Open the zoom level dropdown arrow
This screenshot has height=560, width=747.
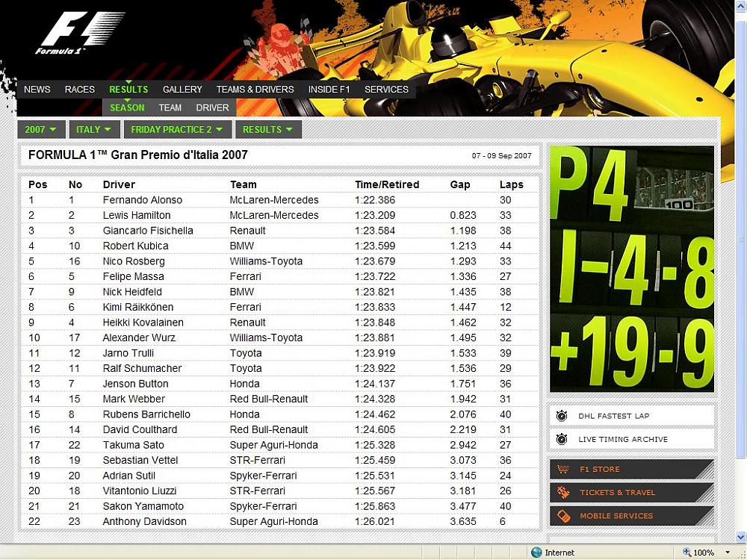[x=728, y=553]
